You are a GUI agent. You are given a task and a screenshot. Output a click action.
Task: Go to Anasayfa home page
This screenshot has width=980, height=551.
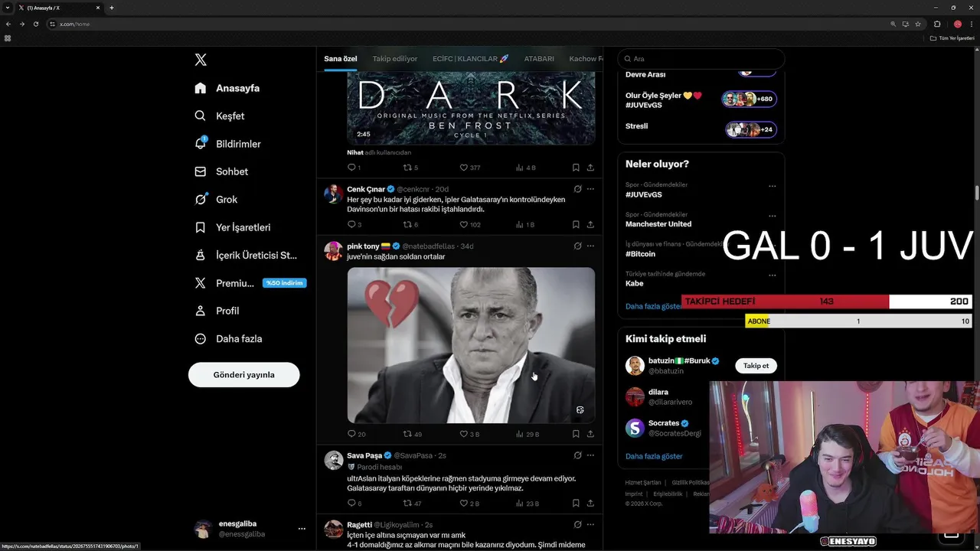coord(227,88)
